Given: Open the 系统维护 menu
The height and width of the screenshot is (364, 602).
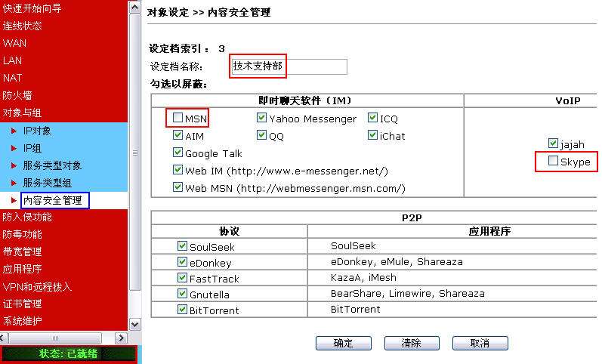Looking at the screenshot, I should pyautogui.click(x=22, y=321).
